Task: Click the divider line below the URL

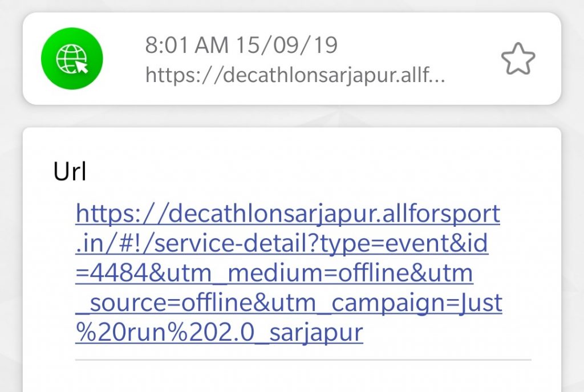Action: [x=303, y=360]
